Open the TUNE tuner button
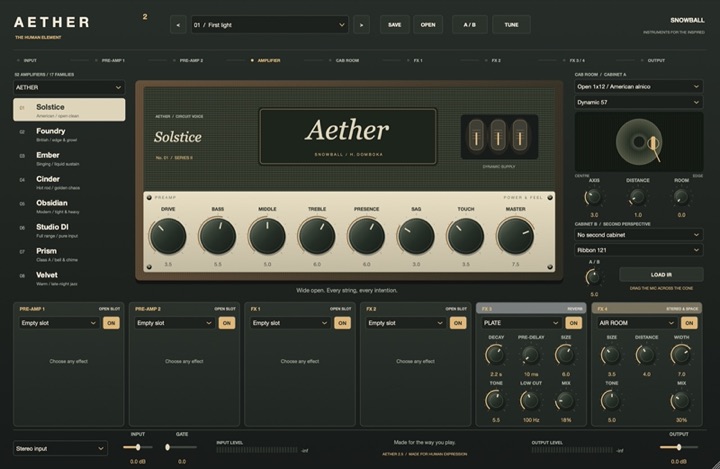This screenshot has width=720, height=469. (x=511, y=25)
